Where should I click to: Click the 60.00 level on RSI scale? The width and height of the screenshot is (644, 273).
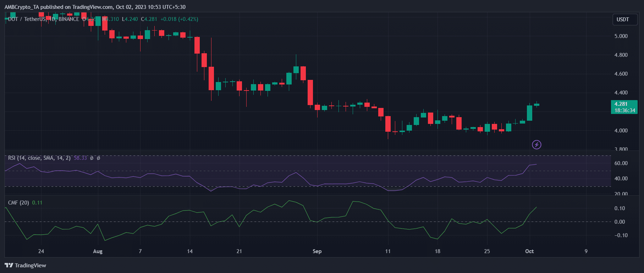[621, 163]
